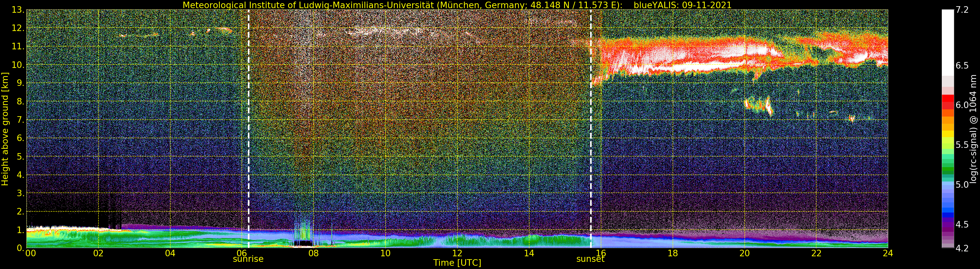The image size is (980, 269).
Task: Click time axis tick label '00'
Action: 30,253
